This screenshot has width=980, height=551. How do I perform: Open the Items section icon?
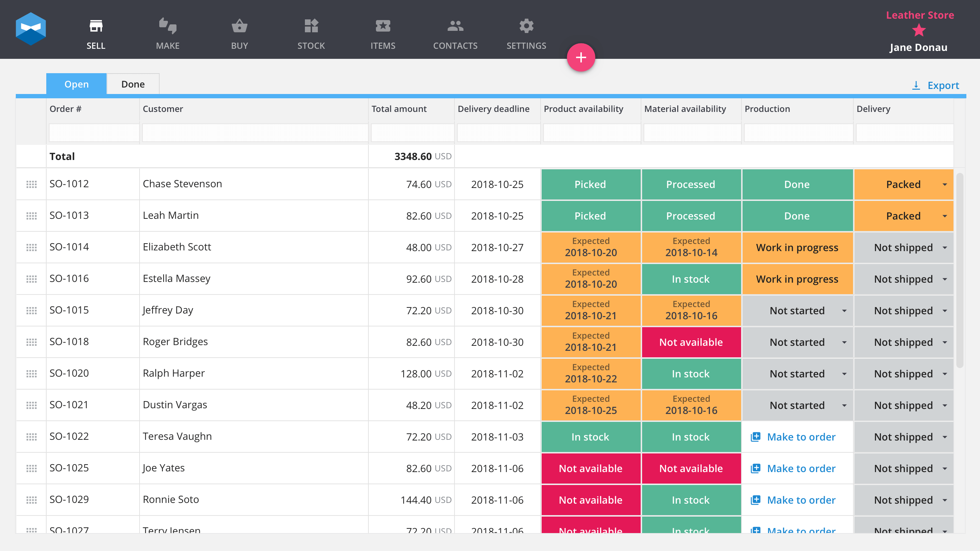383,26
